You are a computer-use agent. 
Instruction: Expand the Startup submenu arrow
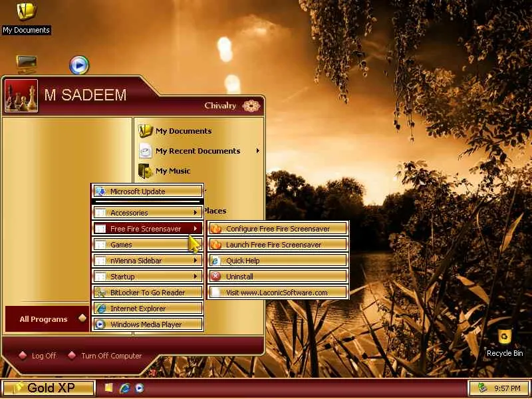click(x=195, y=277)
